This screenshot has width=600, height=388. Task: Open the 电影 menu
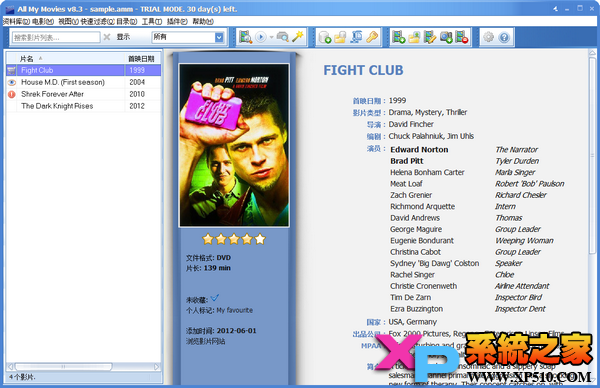[43, 21]
